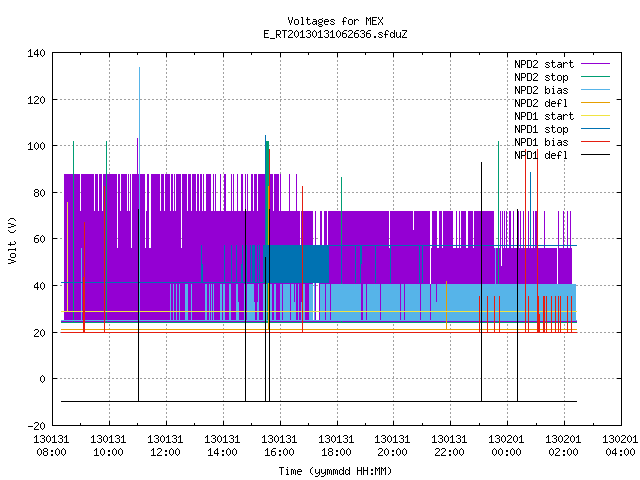Image resolution: width=640 pixels, height=480 pixels.
Task: Click the y-axis tick value 140
Action: tap(36, 53)
